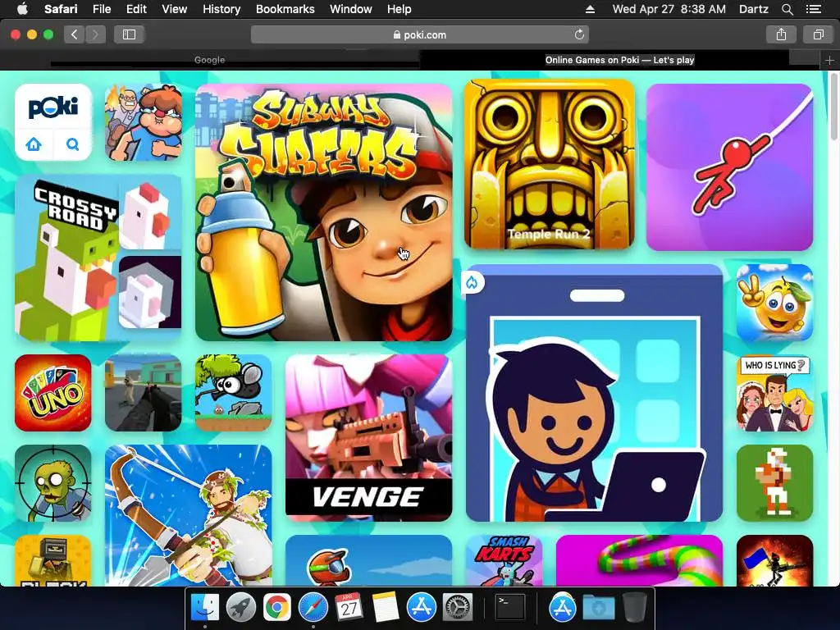This screenshot has width=840, height=630.
Task: Click the Dartz user name in menu bar
Action: coord(753,9)
